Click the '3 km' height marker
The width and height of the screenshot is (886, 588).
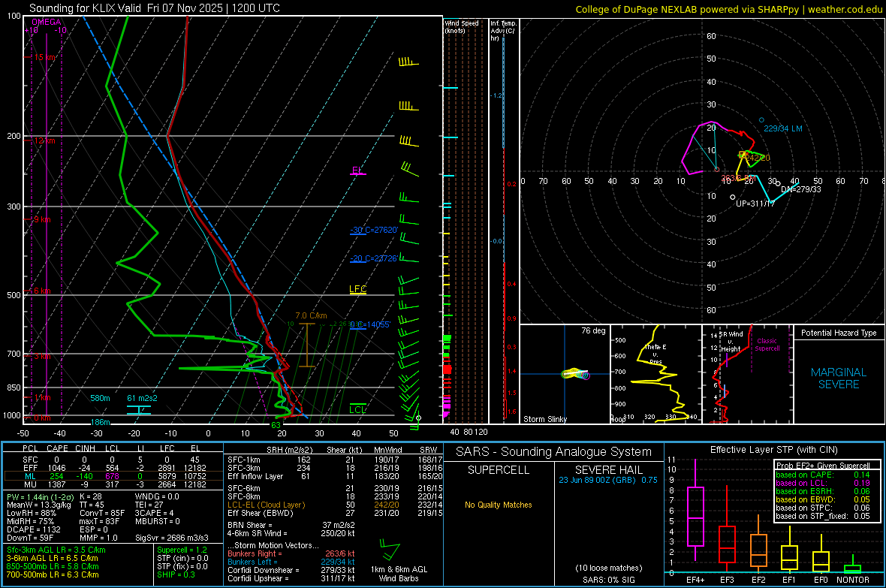pyautogui.click(x=42, y=356)
